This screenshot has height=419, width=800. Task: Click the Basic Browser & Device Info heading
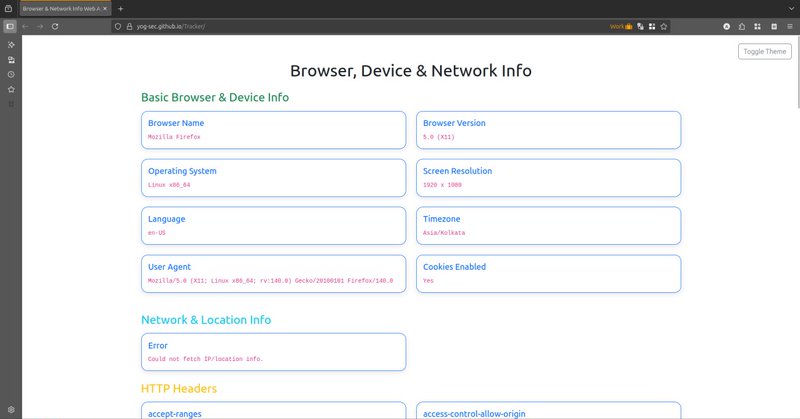215,97
